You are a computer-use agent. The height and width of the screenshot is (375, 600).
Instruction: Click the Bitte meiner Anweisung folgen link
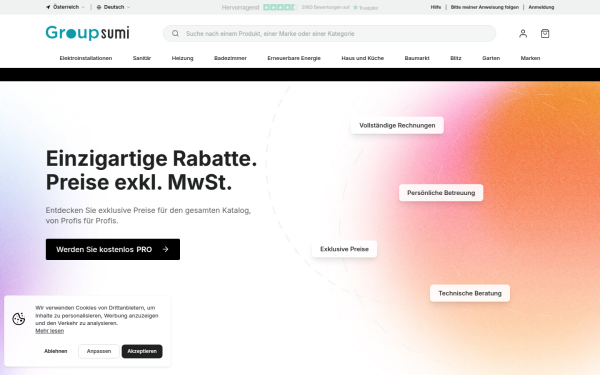click(484, 7)
